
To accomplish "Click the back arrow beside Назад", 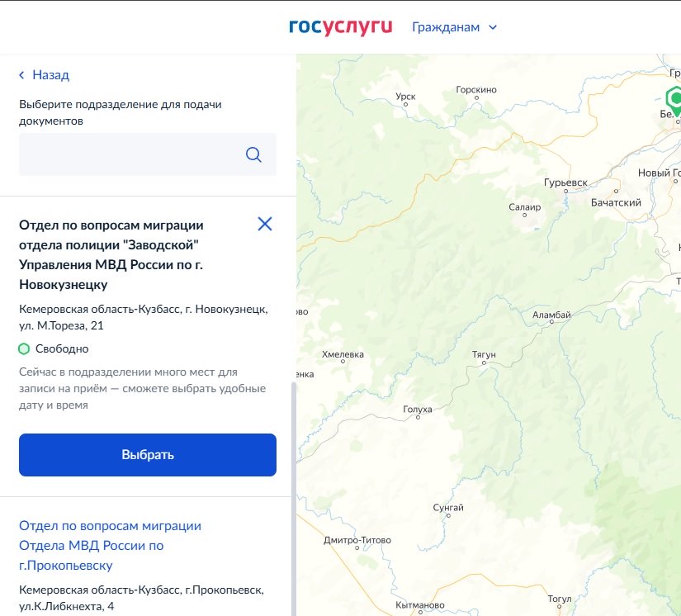I will [21, 75].
